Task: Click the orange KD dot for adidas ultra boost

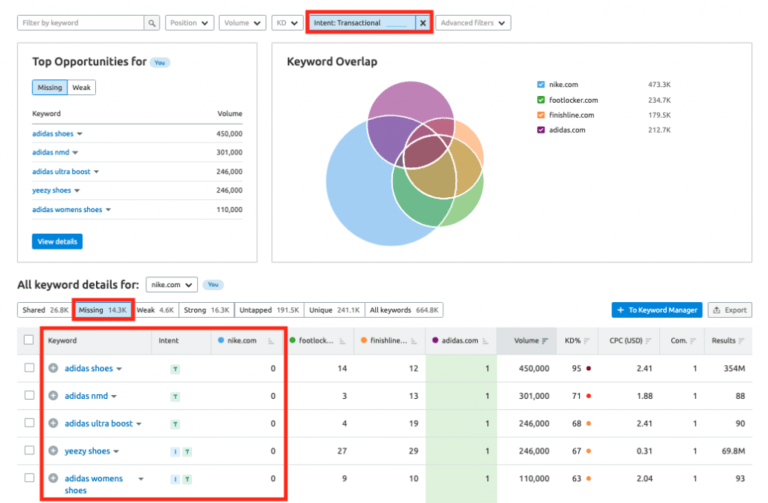Action: tap(588, 423)
